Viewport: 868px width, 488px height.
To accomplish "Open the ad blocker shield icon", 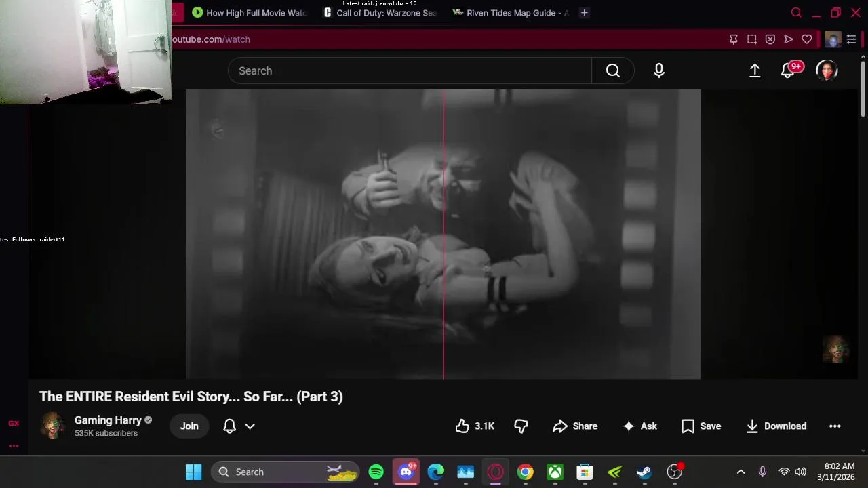I will (770, 39).
